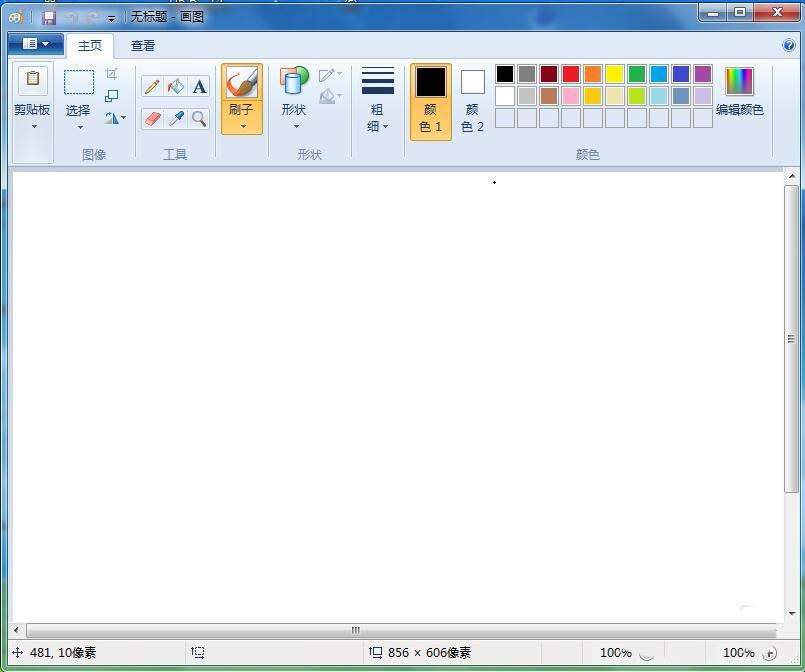Open the shape outline dropdown
Screen dimensions: 805x672
330,75
